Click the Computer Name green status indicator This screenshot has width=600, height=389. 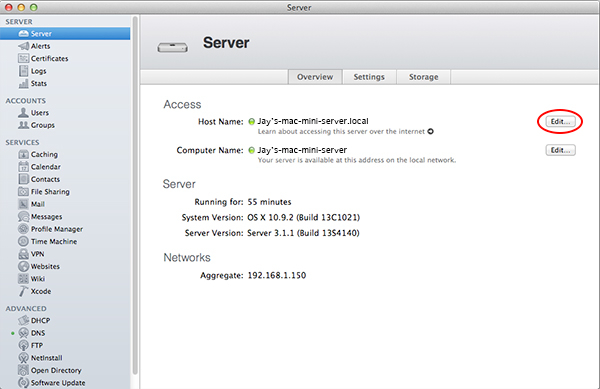pos(251,150)
